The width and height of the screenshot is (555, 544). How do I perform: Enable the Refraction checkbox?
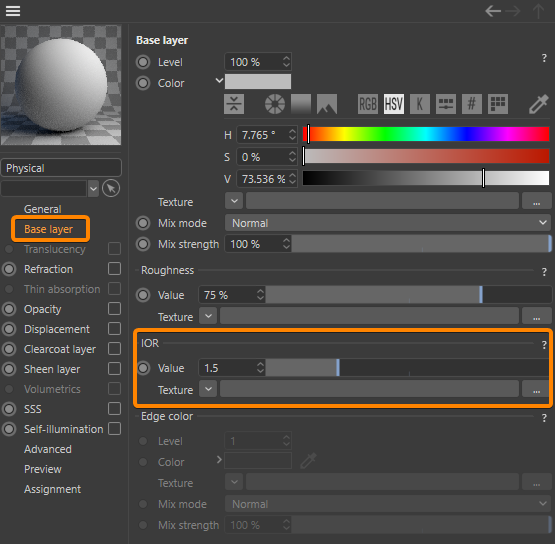[114, 269]
